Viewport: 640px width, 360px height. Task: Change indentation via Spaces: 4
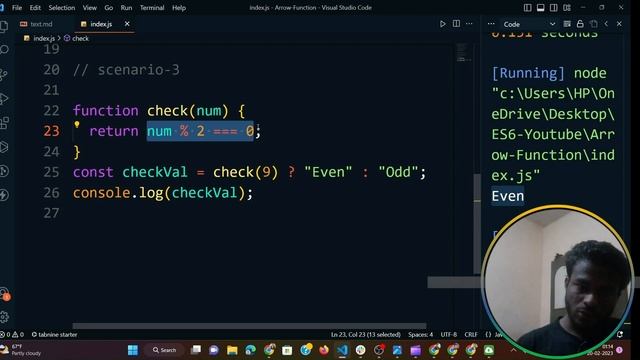(420, 334)
